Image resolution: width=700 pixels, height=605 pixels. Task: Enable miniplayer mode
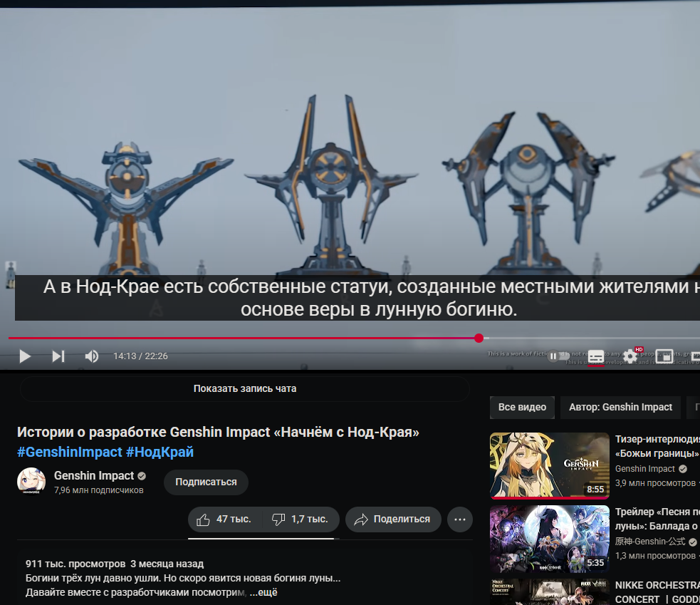[664, 356]
